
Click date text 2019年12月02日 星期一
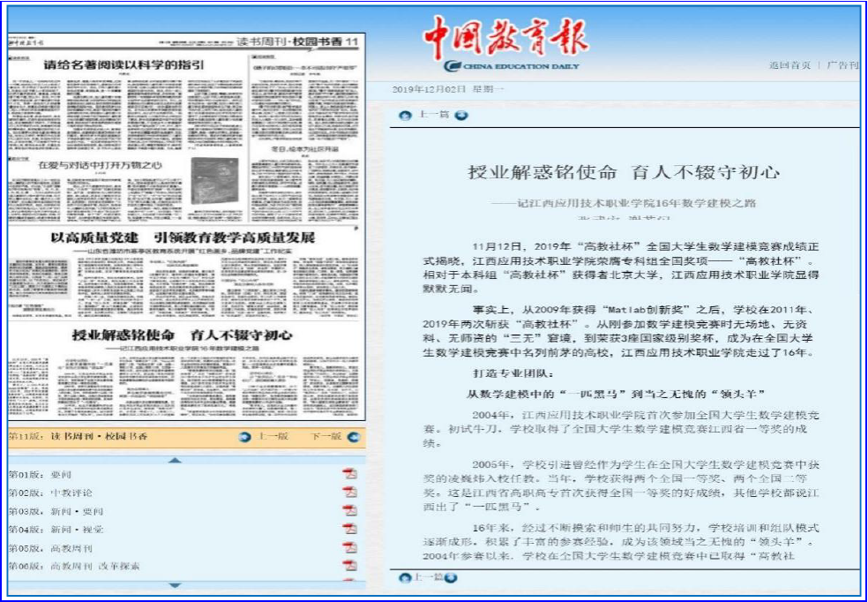click(x=448, y=89)
